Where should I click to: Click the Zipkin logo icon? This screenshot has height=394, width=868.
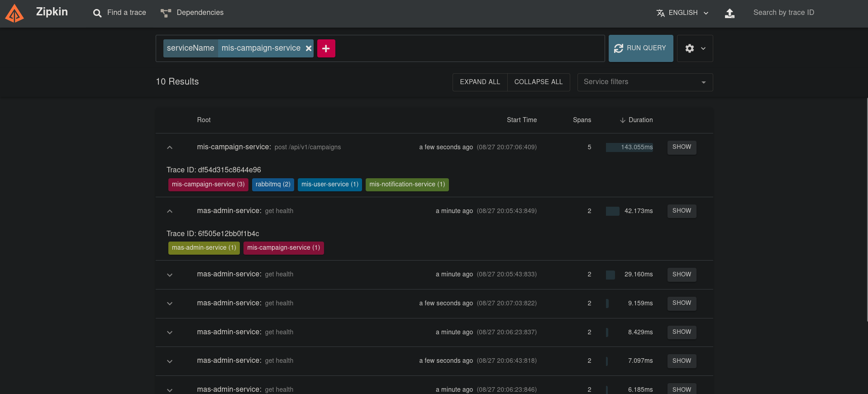(14, 13)
